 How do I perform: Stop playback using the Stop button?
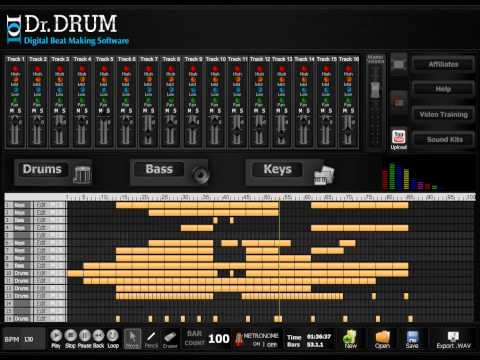coord(70,335)
